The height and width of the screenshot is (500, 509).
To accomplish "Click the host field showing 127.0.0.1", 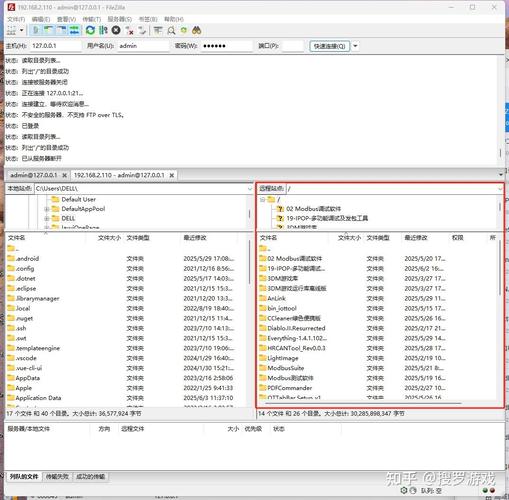I will [55, 46].
